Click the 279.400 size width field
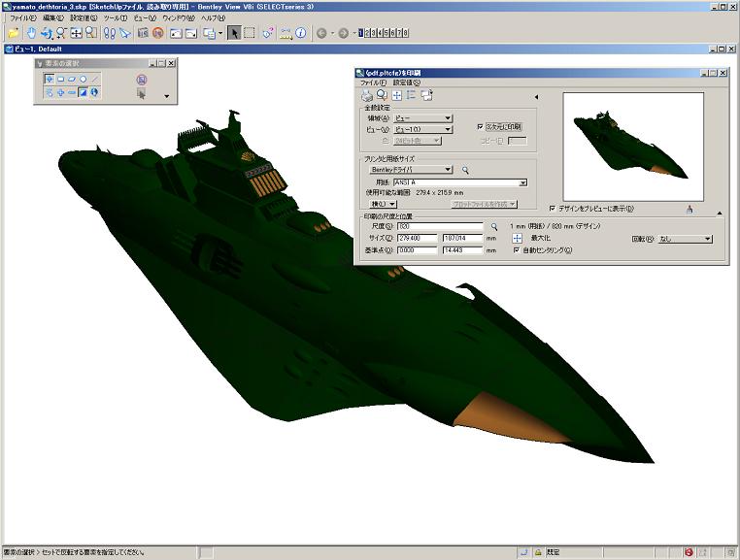The width and height of the screenshot is (740, 560). (417, 238)
